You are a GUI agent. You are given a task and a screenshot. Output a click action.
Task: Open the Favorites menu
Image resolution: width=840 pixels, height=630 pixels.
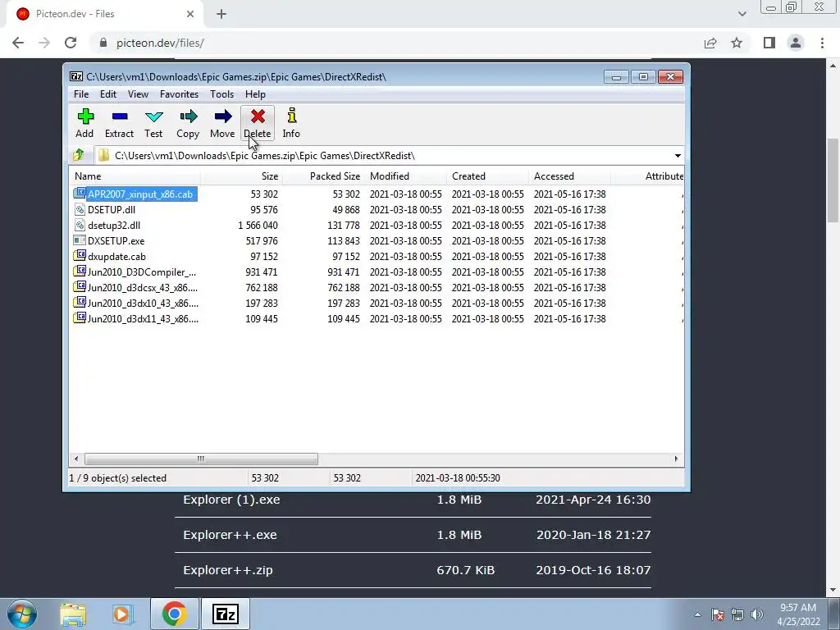pos(180,94)
